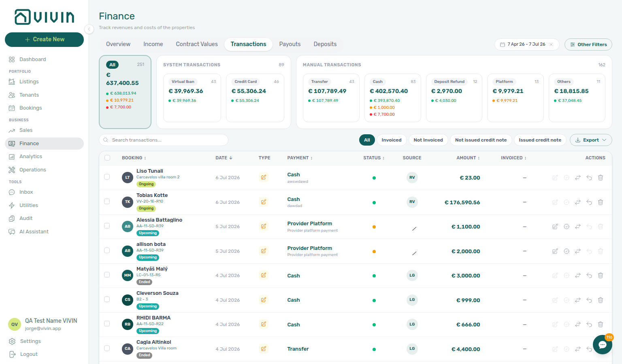Click the Search transactions field
Image resolution: width=622 pixels, height=364 pixels.
click(164, 140)
